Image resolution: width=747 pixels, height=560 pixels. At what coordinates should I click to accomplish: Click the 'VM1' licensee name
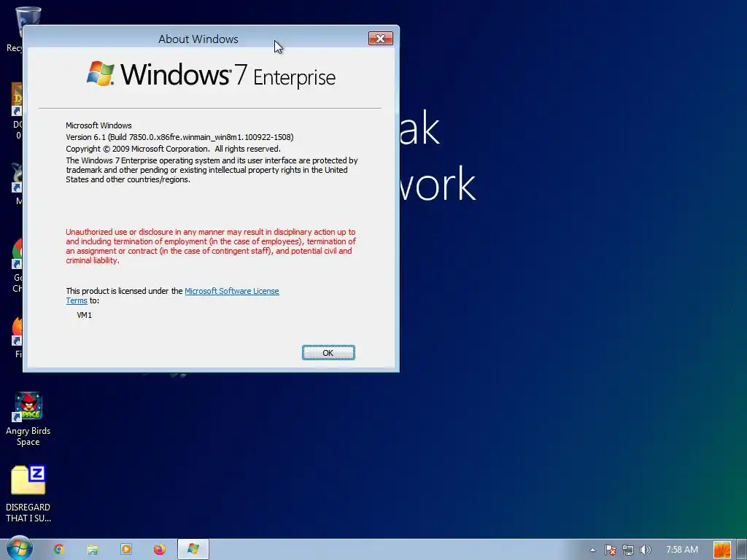coord(85,315)
